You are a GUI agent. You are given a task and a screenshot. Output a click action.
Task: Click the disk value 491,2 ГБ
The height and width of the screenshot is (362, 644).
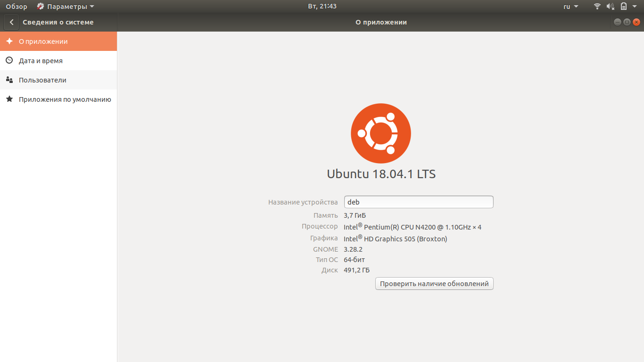357,270
